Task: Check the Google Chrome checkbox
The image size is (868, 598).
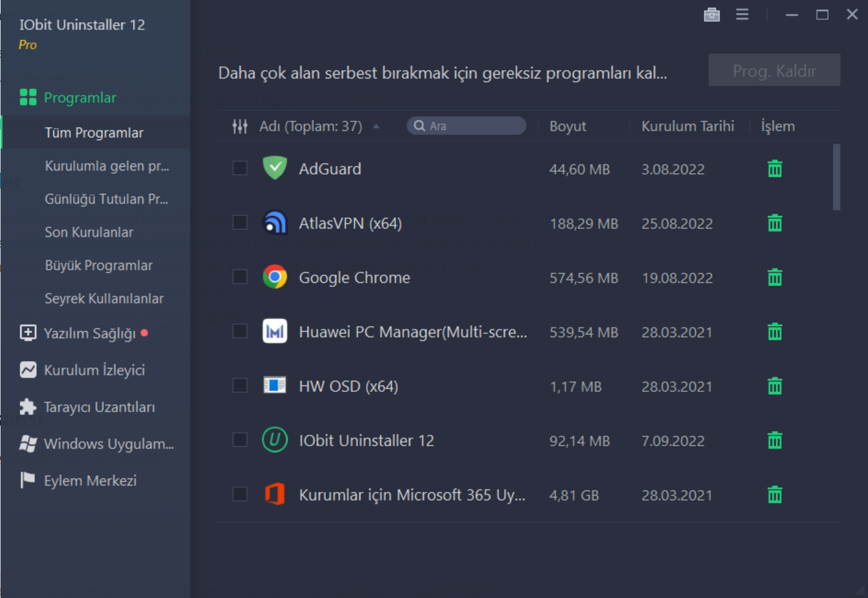Action: click(240, 277)
